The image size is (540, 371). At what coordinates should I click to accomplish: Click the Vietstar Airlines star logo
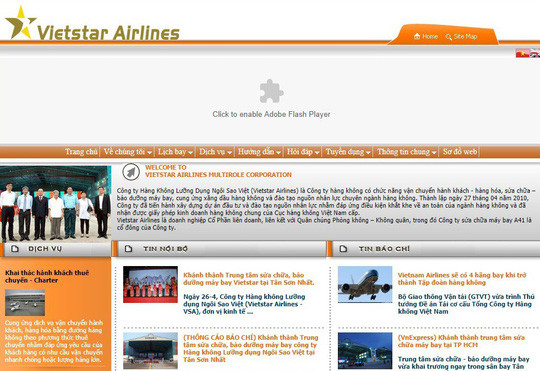pyautogui.click(x=20, y=22)
